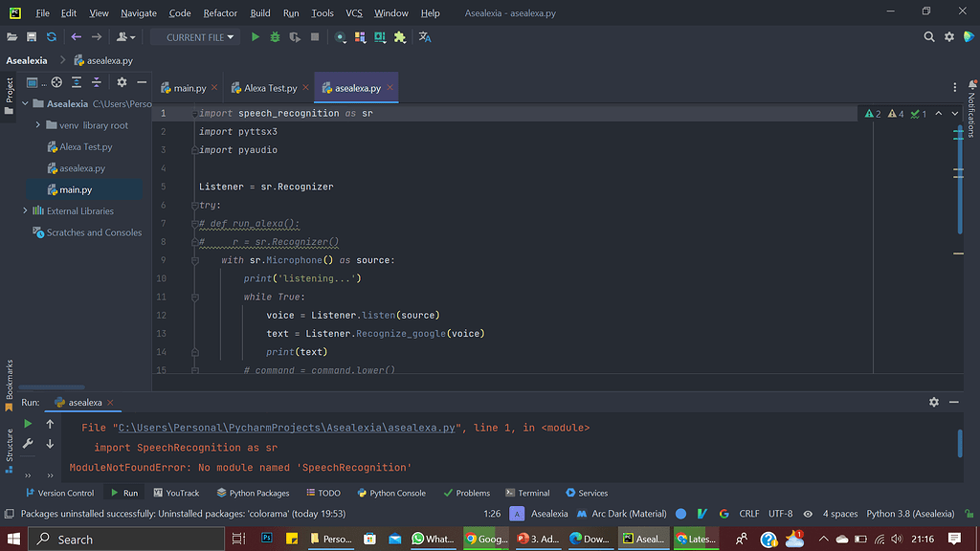Open the VCS menu
This screenshot has height=551, width=980.
tap(354, 13)
